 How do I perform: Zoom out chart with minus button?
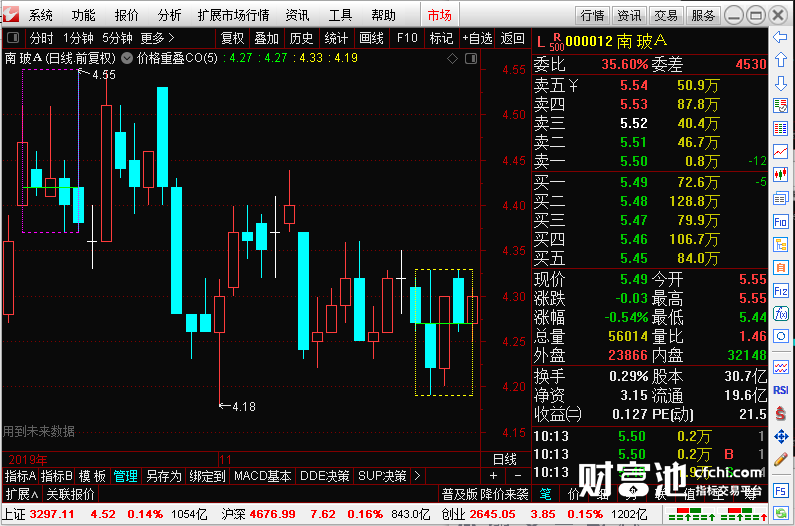pos(518,476)
